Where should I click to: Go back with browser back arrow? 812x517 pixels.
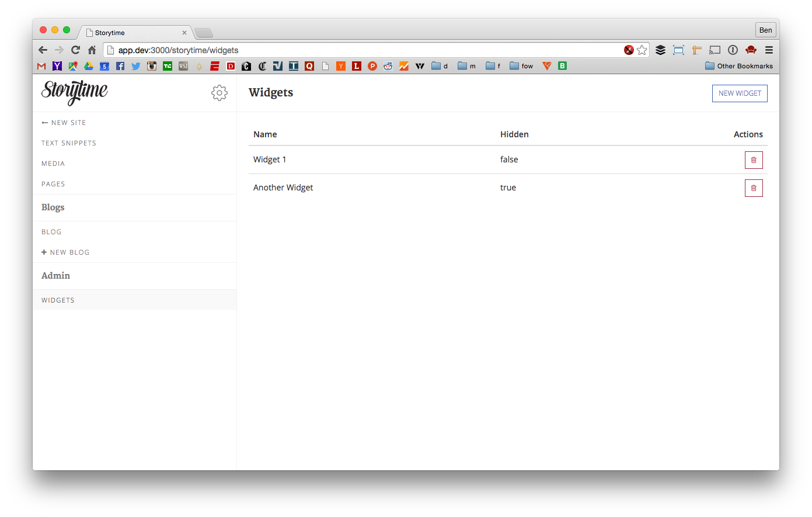point(43,50)
